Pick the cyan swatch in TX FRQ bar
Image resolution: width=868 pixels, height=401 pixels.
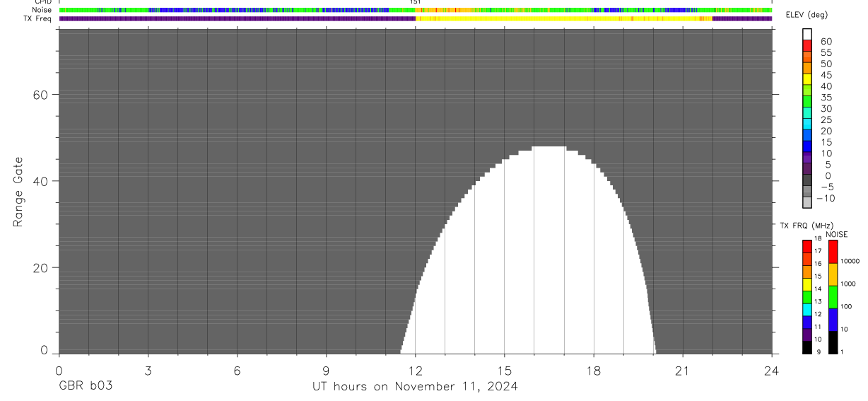click(x=807, y=310)
